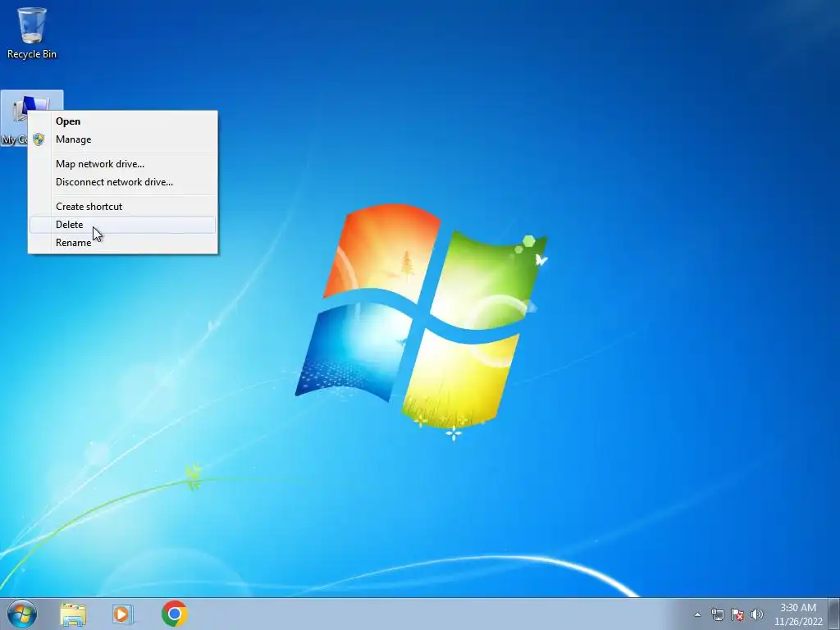Launch Google Chrome from taskbar
The width and height of the screenshot is (840, 630).
(174, 614)
